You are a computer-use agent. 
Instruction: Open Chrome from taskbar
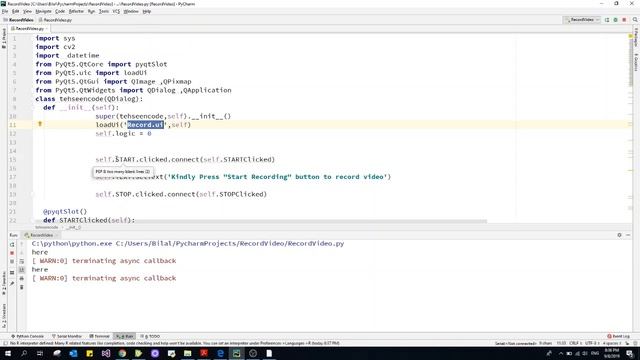[x=122, y=353]
